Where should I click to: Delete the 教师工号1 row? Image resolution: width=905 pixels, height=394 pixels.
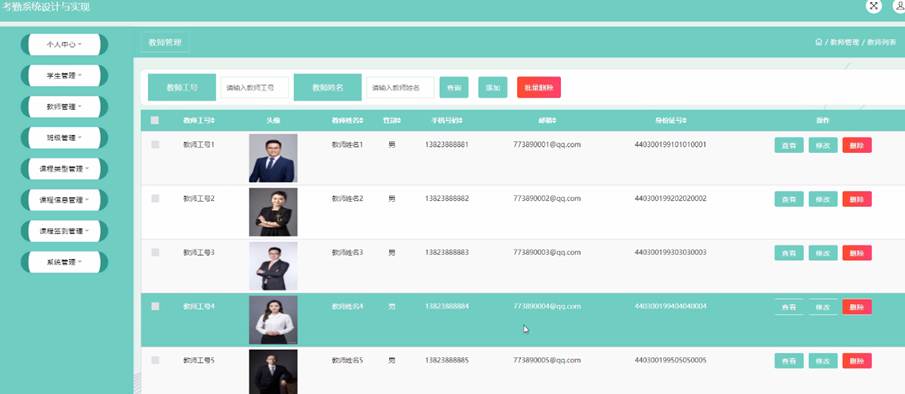[857, 145]
